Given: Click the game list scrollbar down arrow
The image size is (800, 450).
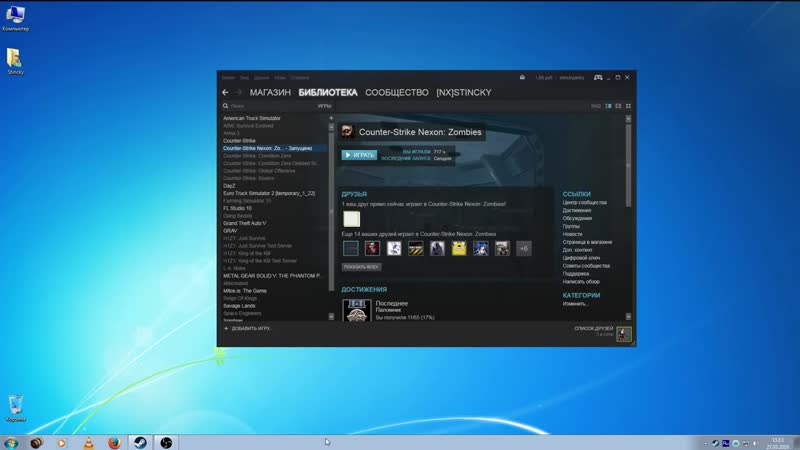Looking at the screenshot, I should click(331, 316).
